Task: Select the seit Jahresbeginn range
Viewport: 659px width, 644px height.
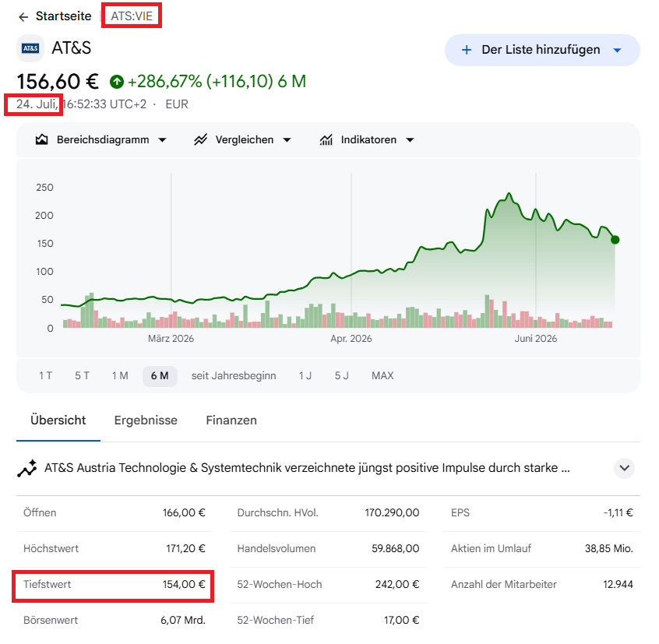Action: [234, 375]
